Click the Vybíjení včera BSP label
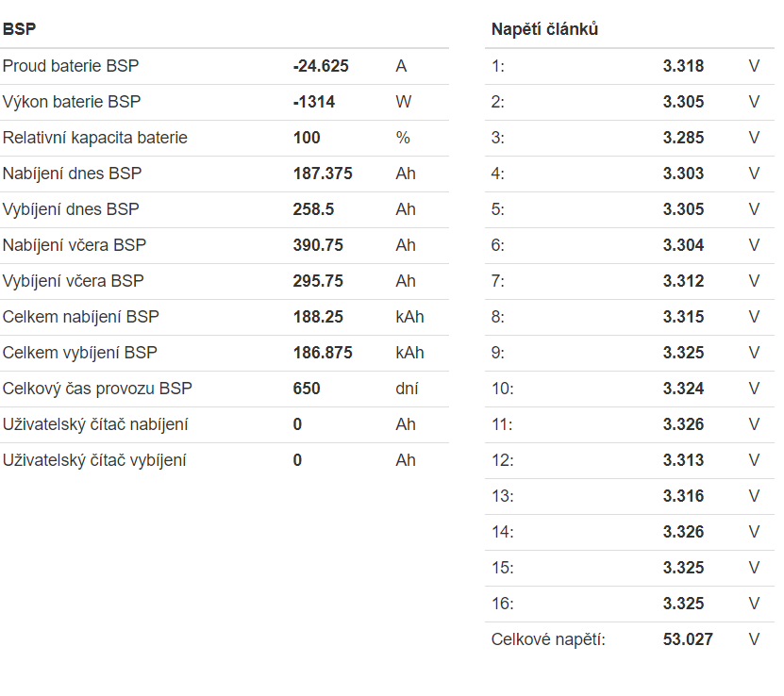This screenshot has width=784, height=696. point(74,281)
